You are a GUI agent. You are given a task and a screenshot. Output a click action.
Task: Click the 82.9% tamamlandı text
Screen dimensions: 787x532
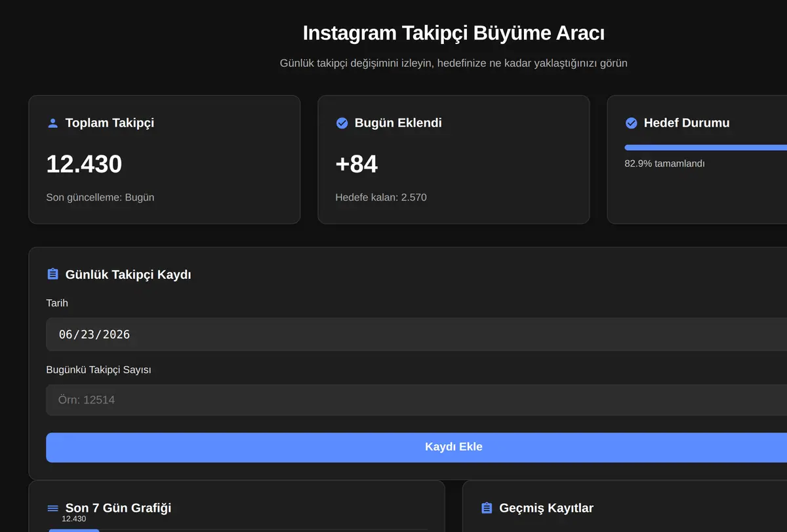[x=664, y=163]
